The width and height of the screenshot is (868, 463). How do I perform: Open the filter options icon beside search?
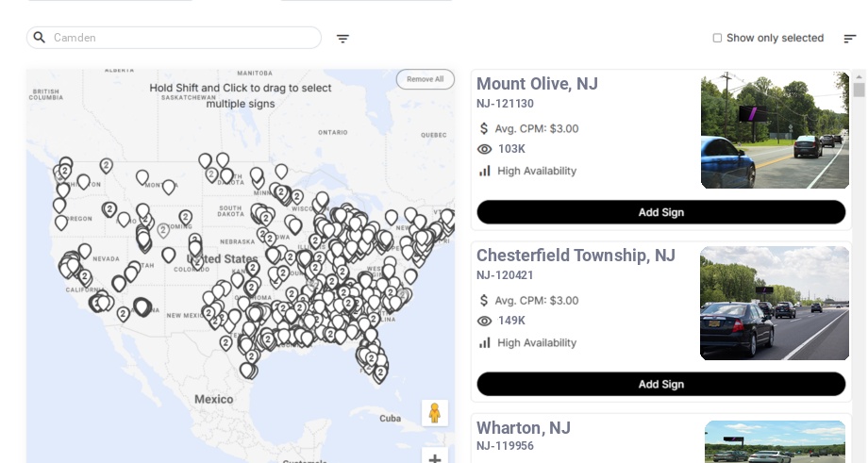(342, 39)
